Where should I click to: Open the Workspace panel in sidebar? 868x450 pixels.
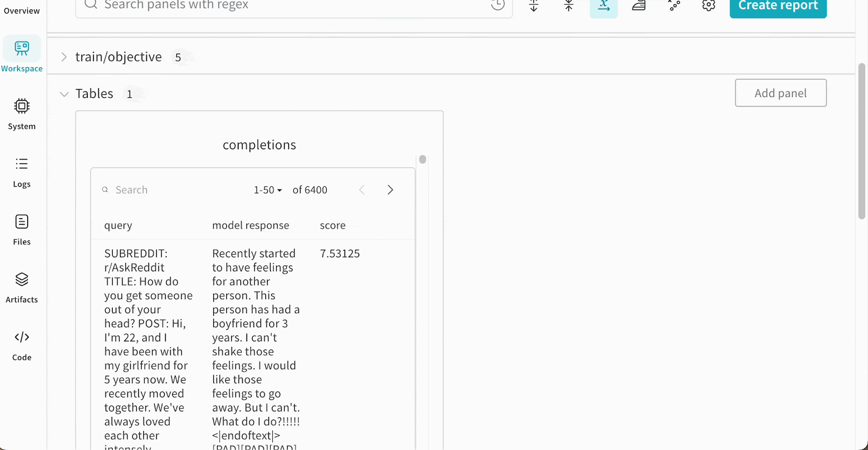22,53
